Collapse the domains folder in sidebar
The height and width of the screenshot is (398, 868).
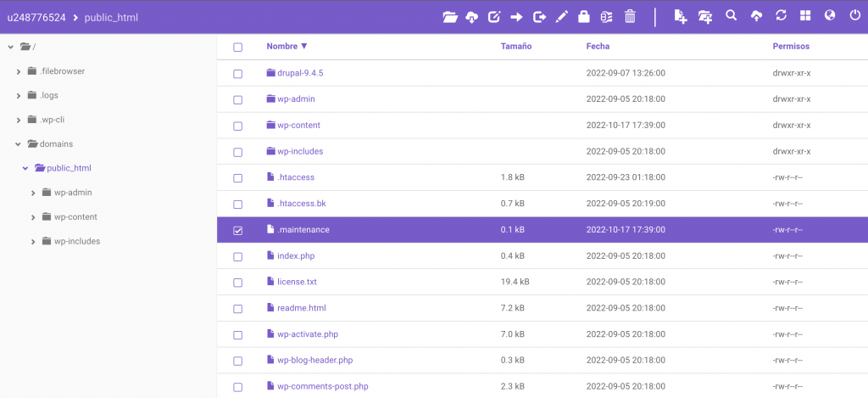pos(19,144)
